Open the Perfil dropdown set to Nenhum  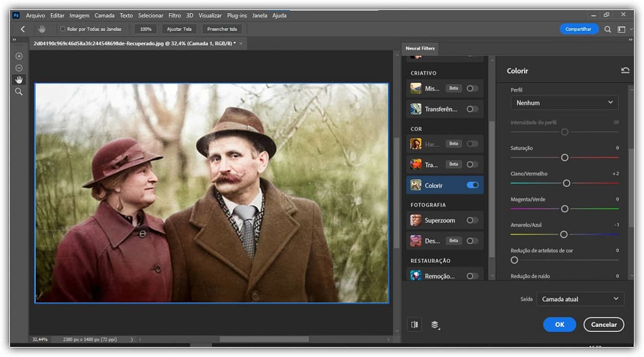pos(564,102)
